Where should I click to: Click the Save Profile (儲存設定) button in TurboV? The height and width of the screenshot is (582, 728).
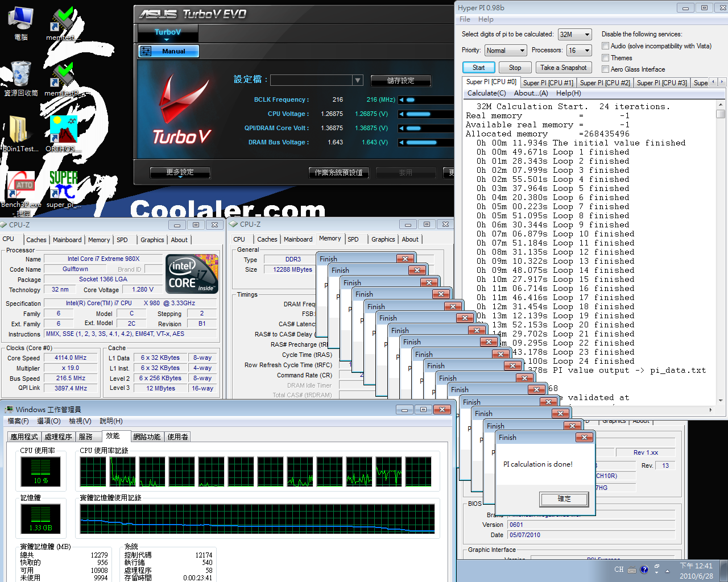401,81
